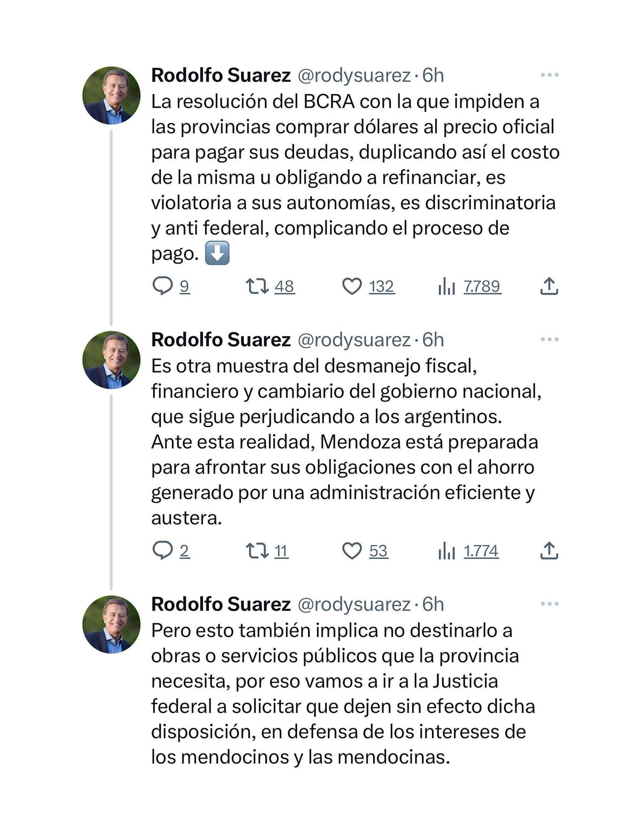This screenshot has height=834, width=644.
Task: Like the tweet with 53 likes
Action: click(352, 551)
